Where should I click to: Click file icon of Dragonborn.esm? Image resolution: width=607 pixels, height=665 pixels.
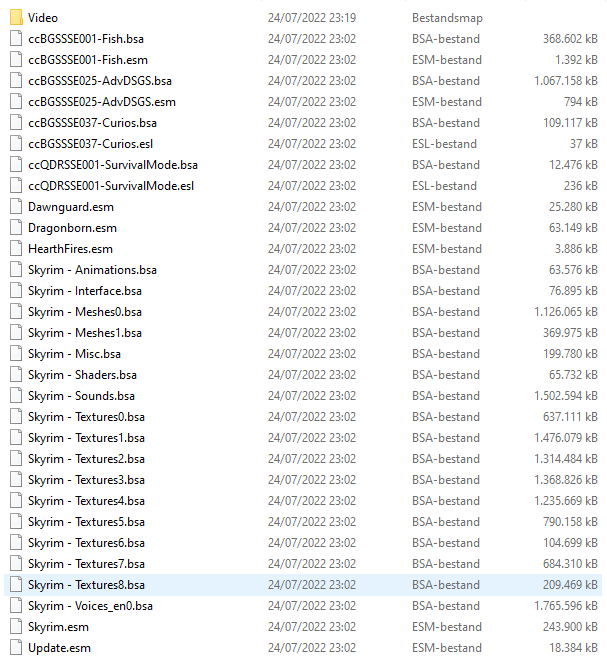[x=16, y=228]
